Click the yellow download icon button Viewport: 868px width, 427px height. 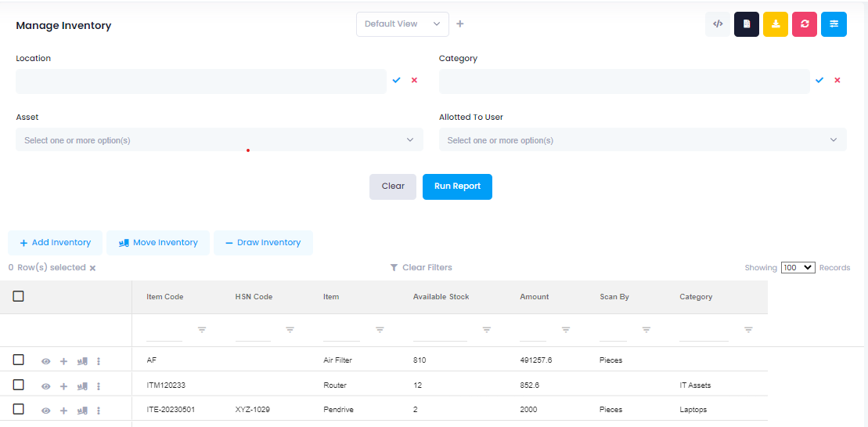tap(776, 24)
